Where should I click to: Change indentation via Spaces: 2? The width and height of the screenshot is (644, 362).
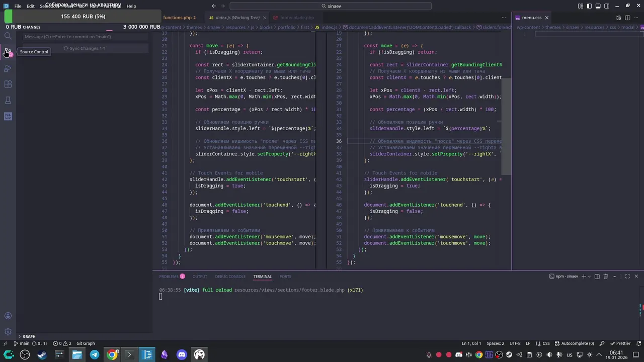pyautogui.click(x=495, y=343)
